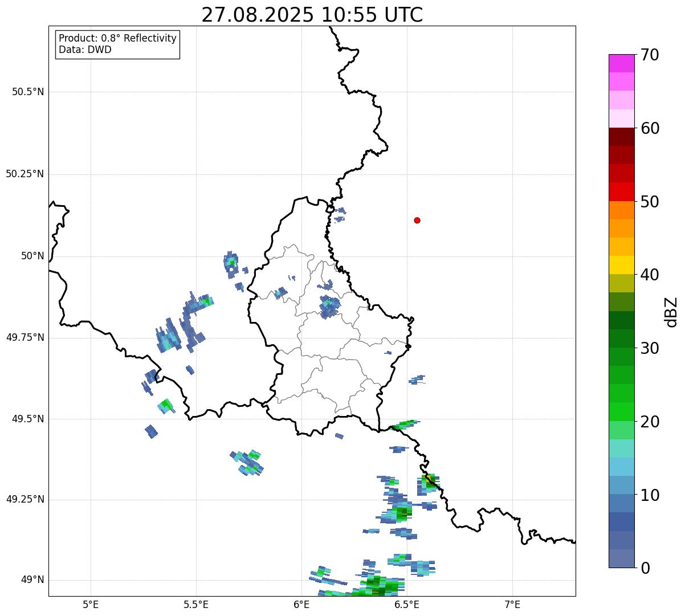
Task: Click the colorbar tick value 0
Action: pos(645,568)
